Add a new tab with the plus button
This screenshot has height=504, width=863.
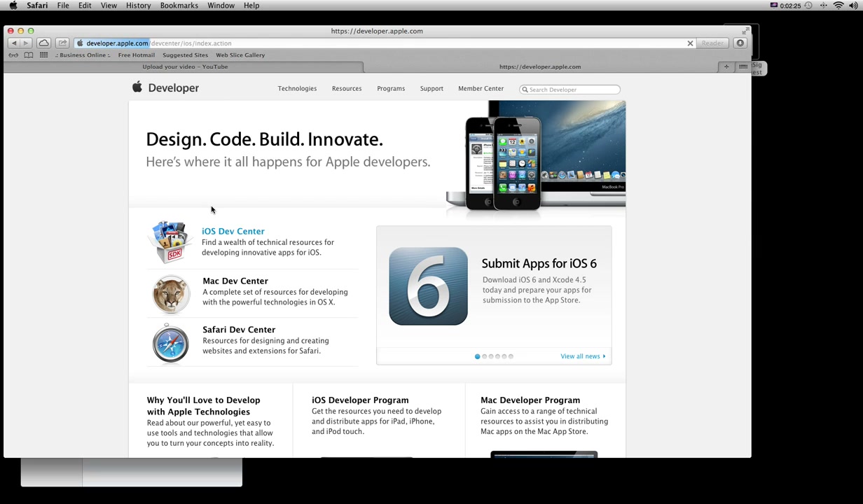(x=726, y=66)
